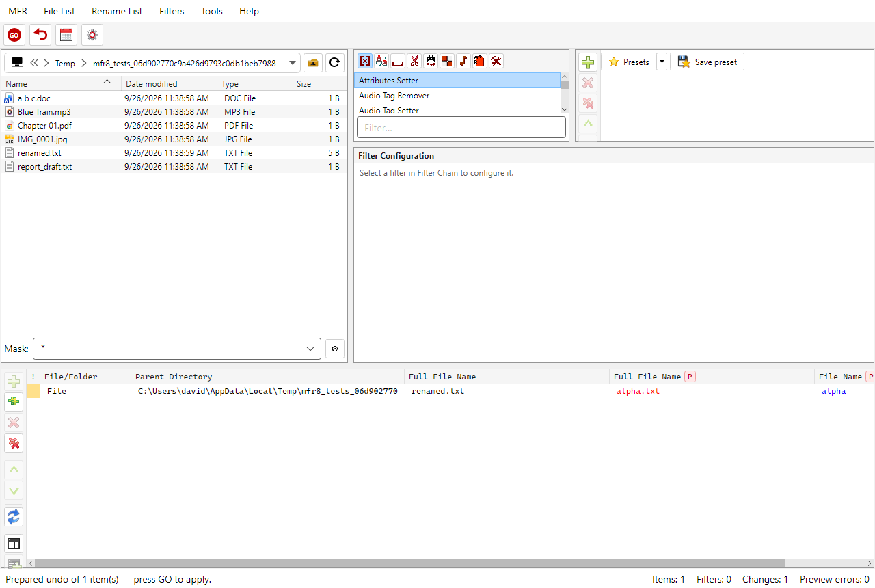
Task: Toggle the first bracketed filter category button
Action: (x=365, y=61)
